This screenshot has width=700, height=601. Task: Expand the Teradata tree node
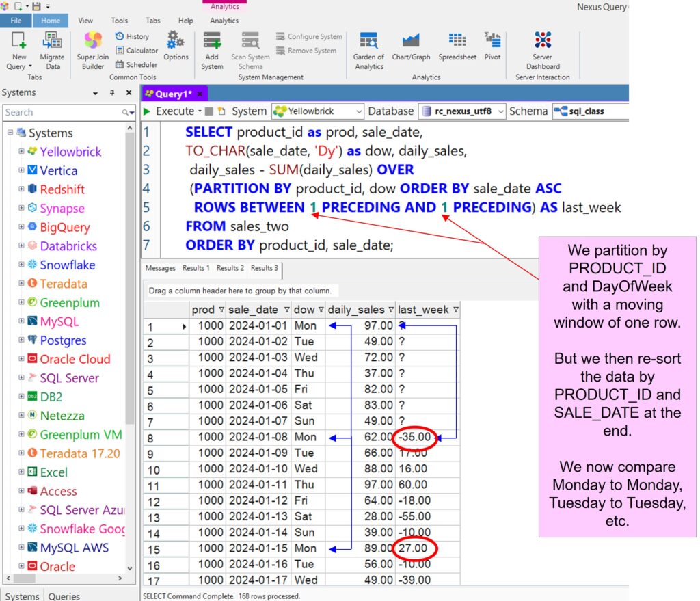[22, 284]
